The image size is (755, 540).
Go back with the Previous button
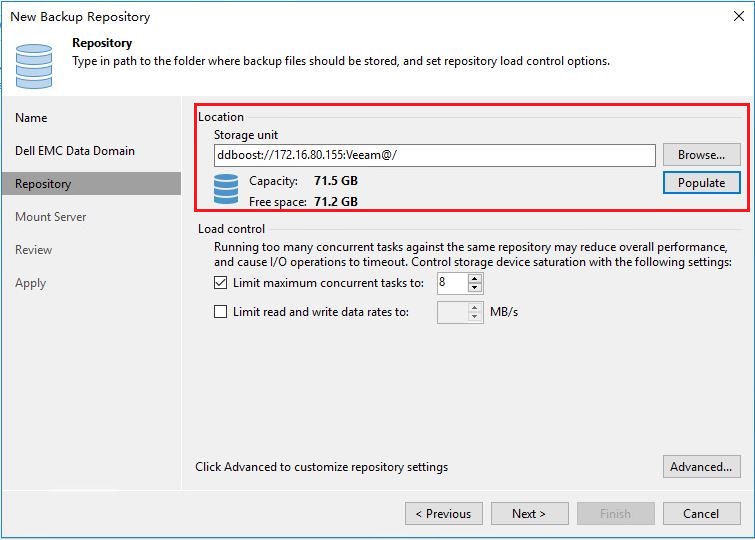(443, 514)
